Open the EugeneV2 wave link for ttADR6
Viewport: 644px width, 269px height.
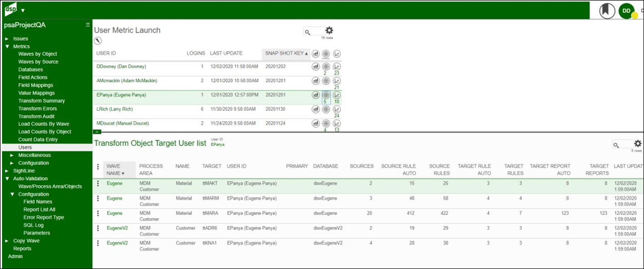tap(117, 228)
